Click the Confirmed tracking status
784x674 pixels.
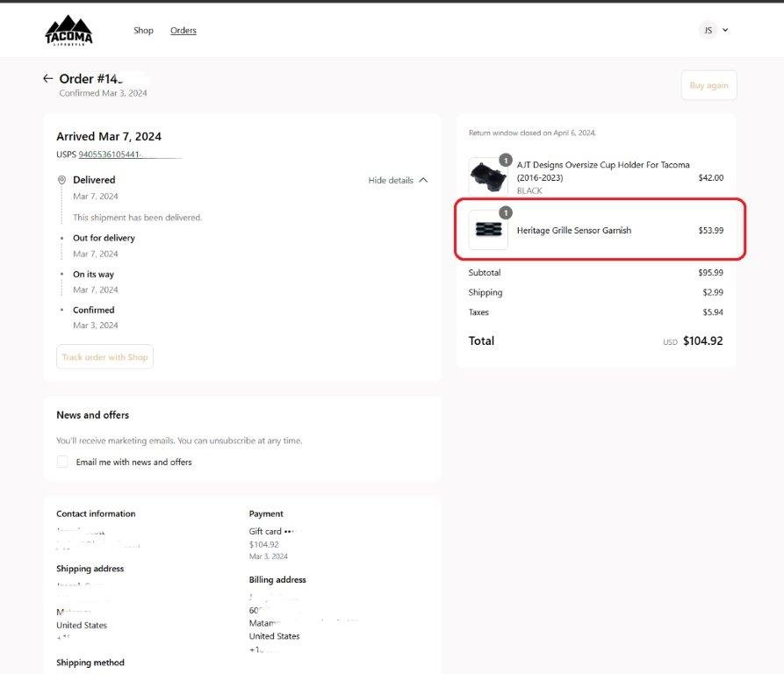coord(93,310)
